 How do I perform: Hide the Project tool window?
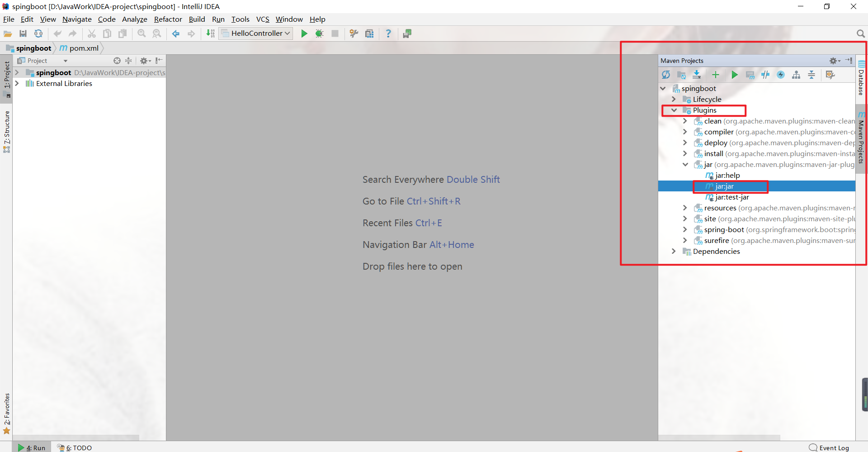(x=159, y=61)
